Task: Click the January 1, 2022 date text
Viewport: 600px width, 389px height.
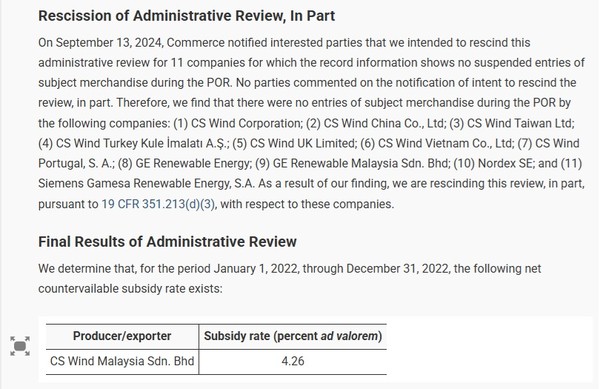Action: 256,269
